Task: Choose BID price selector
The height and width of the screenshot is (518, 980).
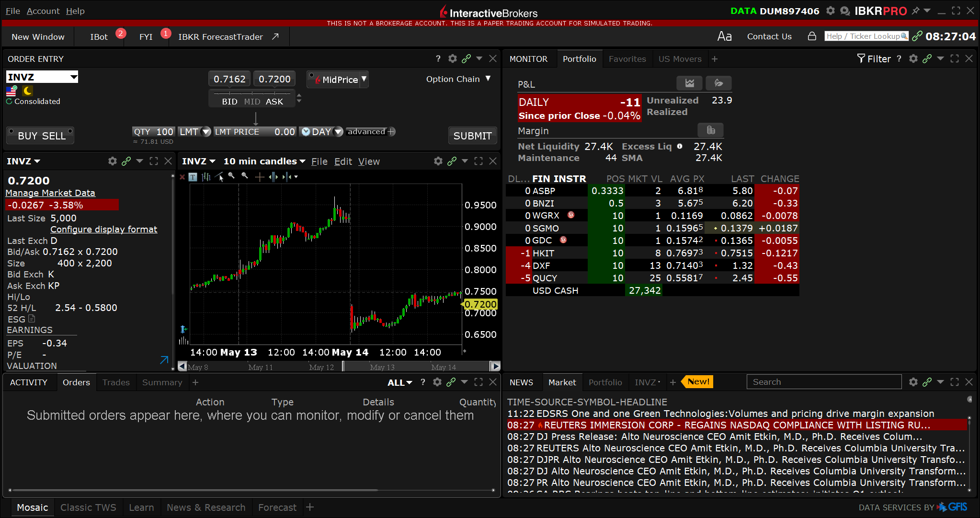Action: 229,102
